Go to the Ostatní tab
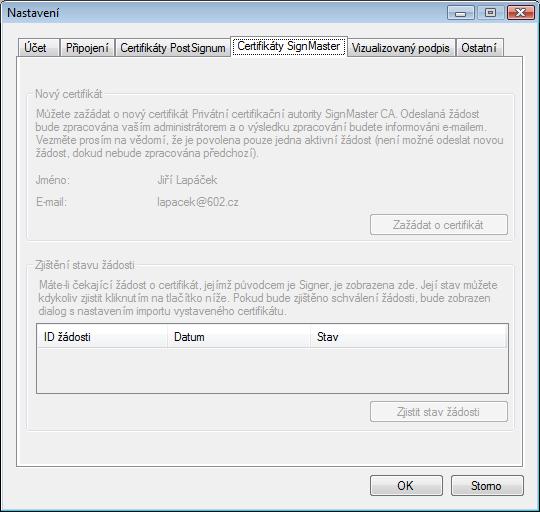This screenshot has width=540, height=512. pos(479,48)
